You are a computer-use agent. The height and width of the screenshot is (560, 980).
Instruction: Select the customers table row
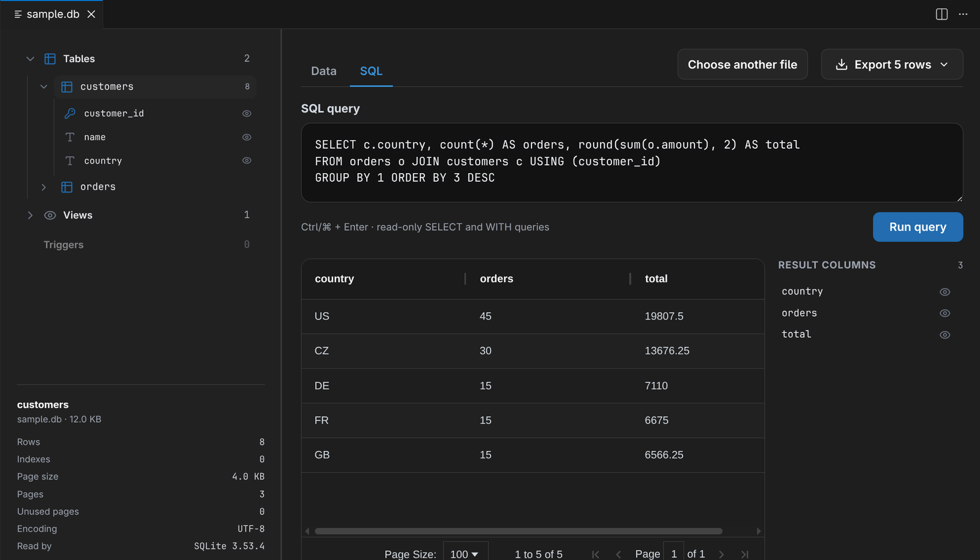tap(155, 87)
